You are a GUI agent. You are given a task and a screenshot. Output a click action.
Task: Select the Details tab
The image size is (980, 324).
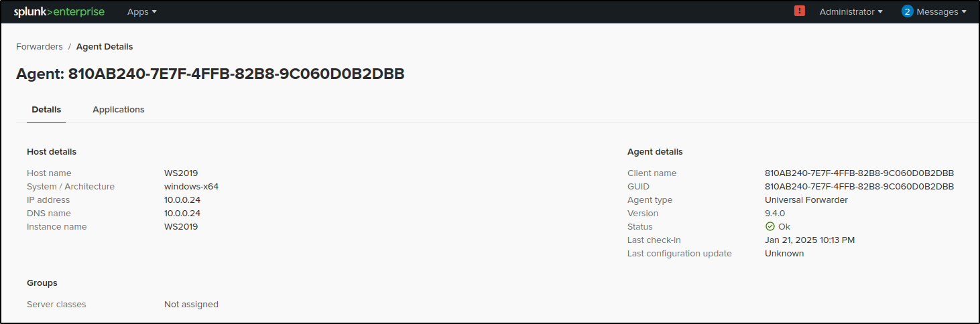pos(46,109)
